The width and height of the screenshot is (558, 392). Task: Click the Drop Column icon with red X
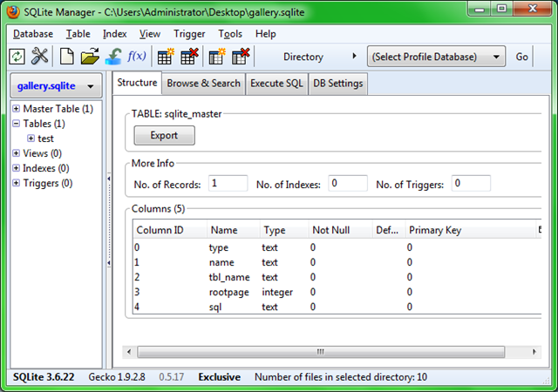(x=242, y=57)
